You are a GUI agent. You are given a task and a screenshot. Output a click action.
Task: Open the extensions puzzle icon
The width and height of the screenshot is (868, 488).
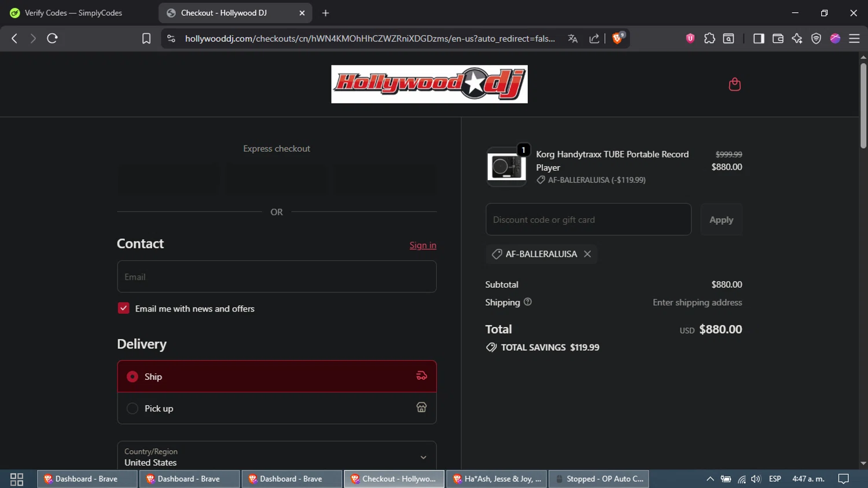709,38
